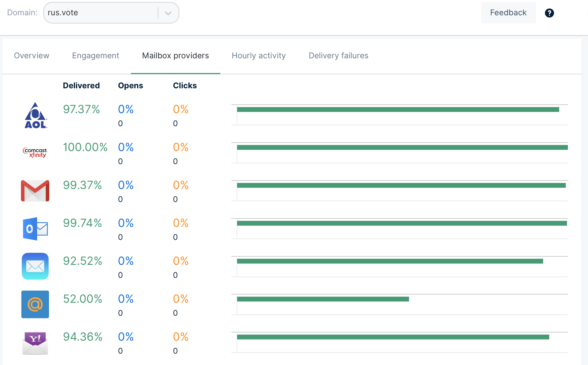Click the Feedback button
Viewport: 588px width, 365px height.
(x=508, y=13)
